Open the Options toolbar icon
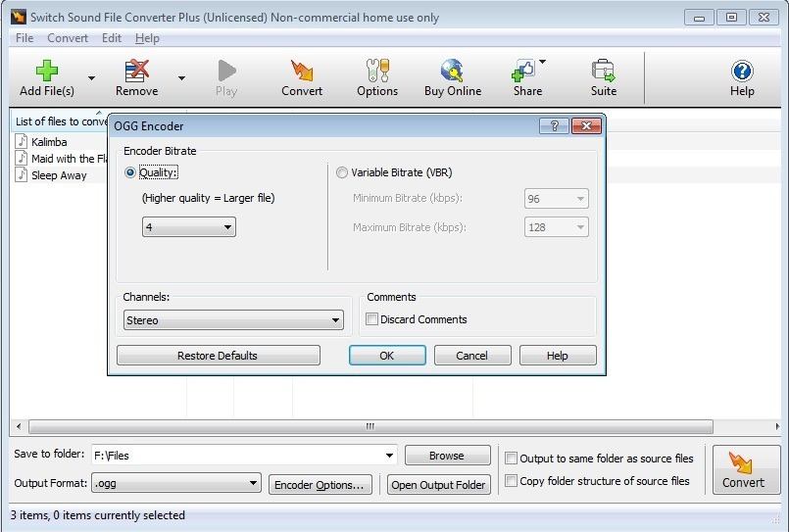This screenshot has width=789, height=532. pyautogui.click(x=377, y=71)
